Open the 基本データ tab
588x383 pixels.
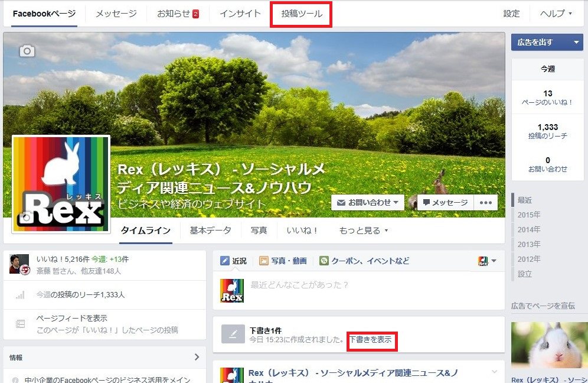pyautogui.click(x=210, y=230)
